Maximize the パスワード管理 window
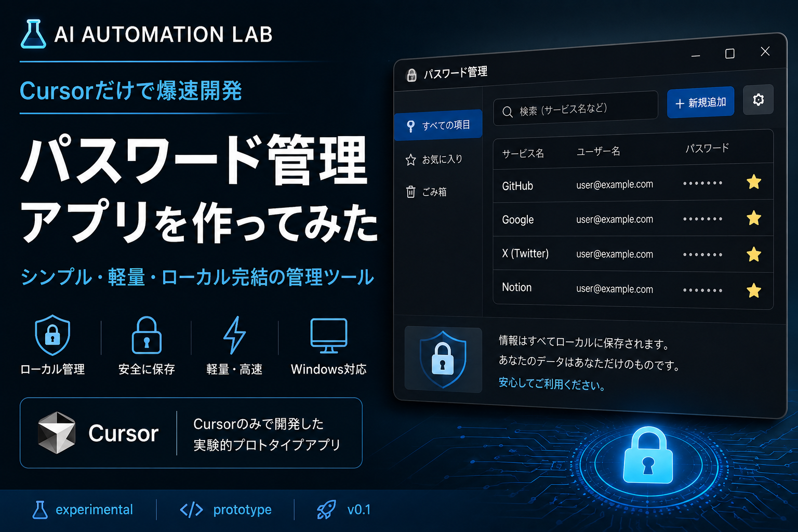The width and height of the screenshot is (798, 532). 730,54
